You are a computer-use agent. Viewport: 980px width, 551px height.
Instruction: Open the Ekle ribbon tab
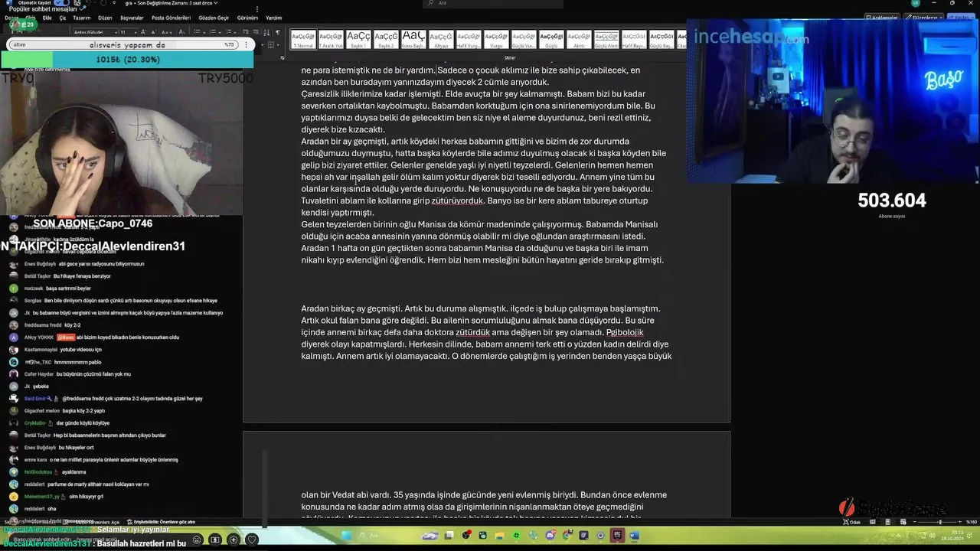[x=47, y=18]
